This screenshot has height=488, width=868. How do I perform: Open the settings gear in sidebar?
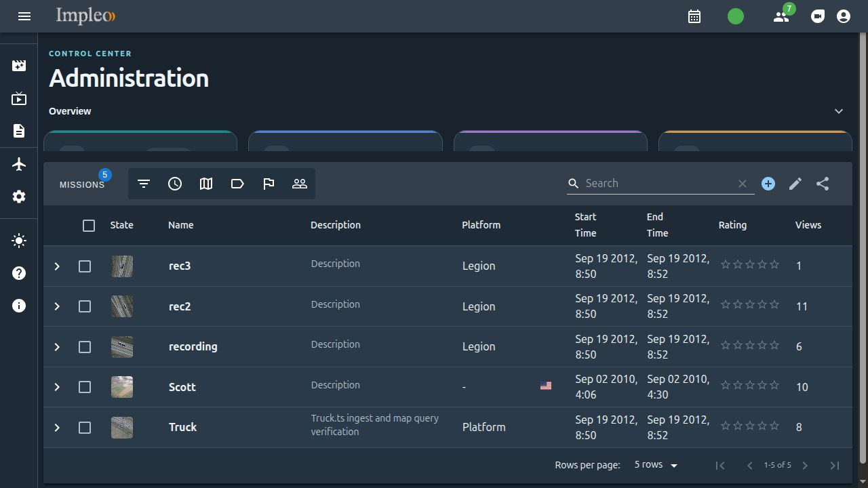tap(19, 197)
